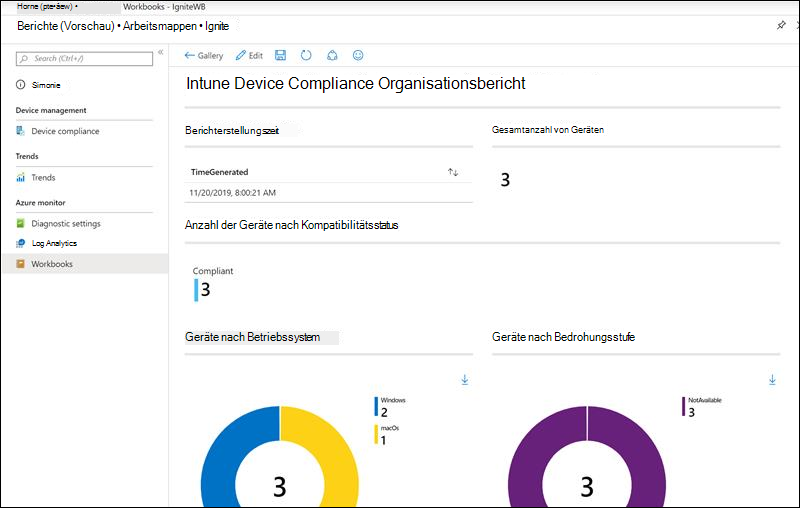The height and width of the screenshot is (508, 800).
Task: Open feedback smiley icon
Action: pyautogui.click(x=358, y=55)
